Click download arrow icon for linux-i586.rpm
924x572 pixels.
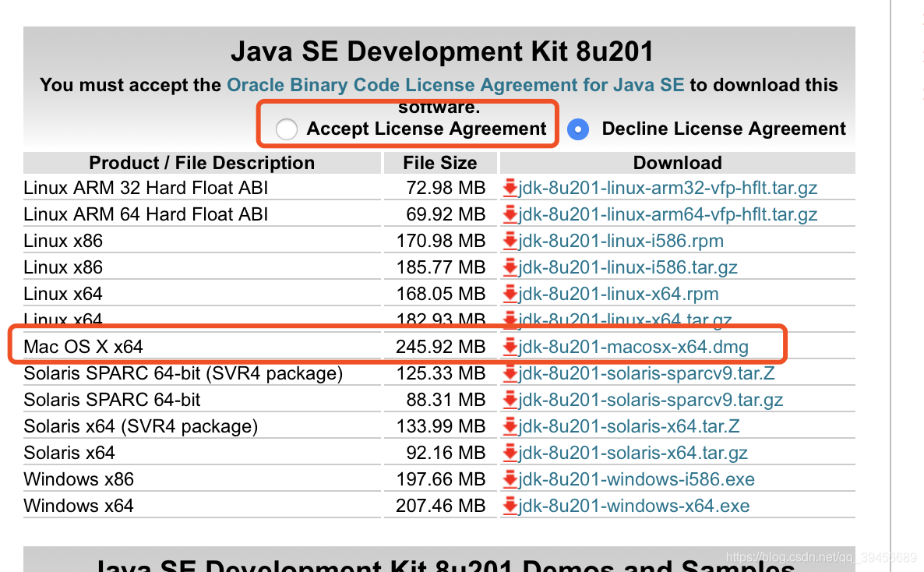pos(510,241)
